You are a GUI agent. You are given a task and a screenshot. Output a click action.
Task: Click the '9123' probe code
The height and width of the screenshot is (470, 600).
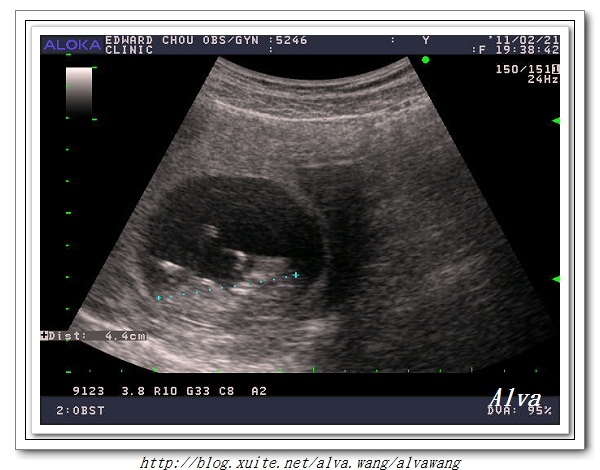[88, 391]
